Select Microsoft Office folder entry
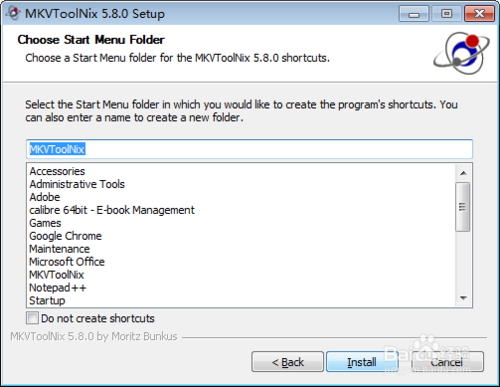The image size is (500, 387). point(67,262)
